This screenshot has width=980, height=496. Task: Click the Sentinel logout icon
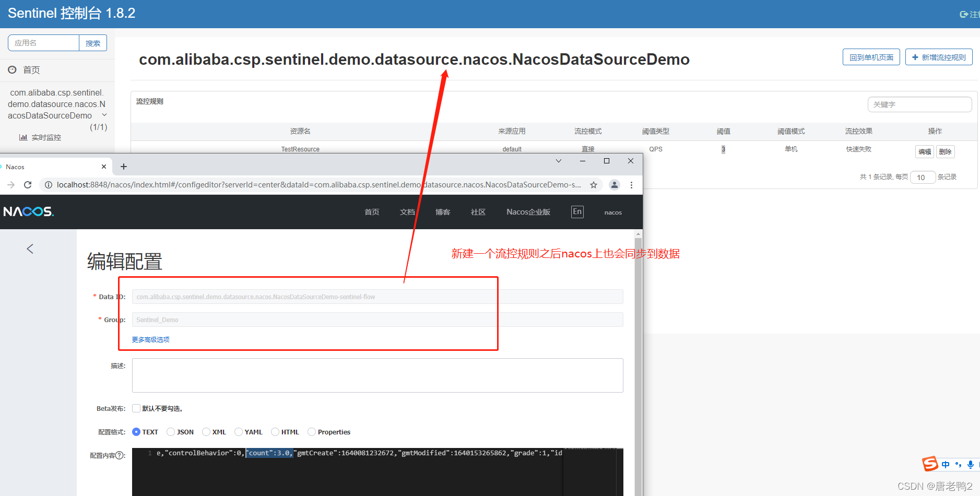point(964,15)
